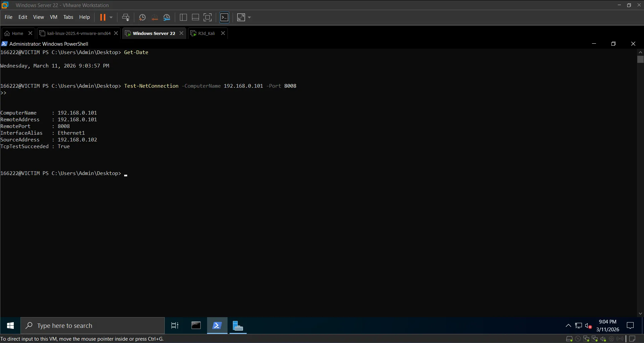Close the R3d_Kali tab
644x343 pixels.
223,33
